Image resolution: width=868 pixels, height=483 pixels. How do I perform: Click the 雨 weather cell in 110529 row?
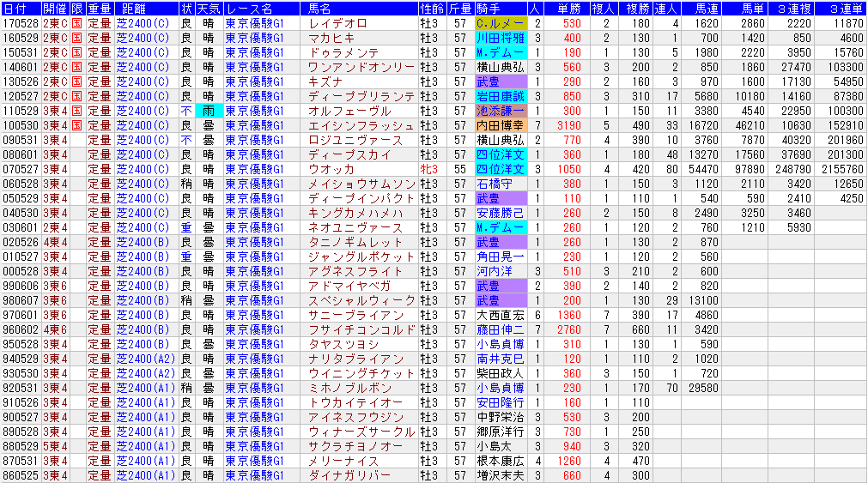click(x=209, y=112)
